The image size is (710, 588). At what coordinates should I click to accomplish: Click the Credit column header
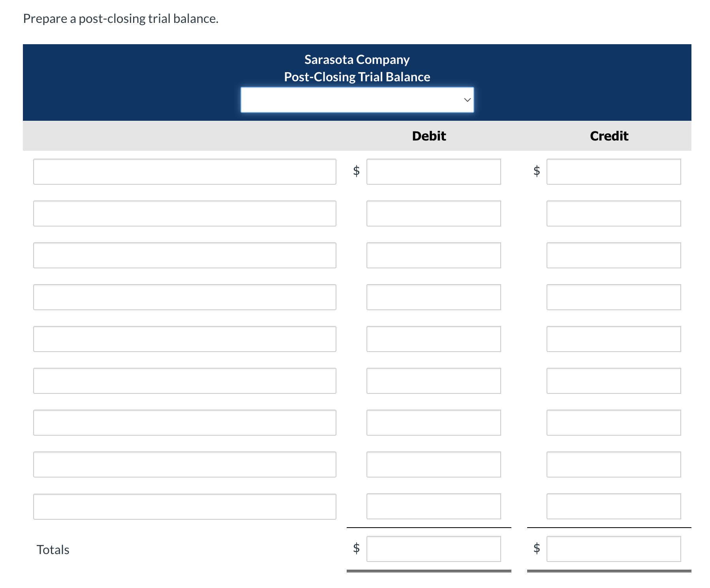[x=609, y=136]
